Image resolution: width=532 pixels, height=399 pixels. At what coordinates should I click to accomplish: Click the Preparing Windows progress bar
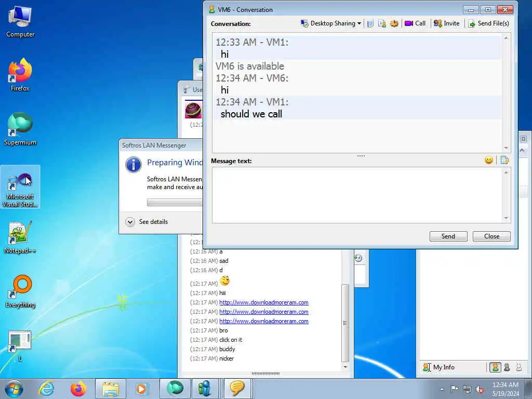tap(175, 202)
